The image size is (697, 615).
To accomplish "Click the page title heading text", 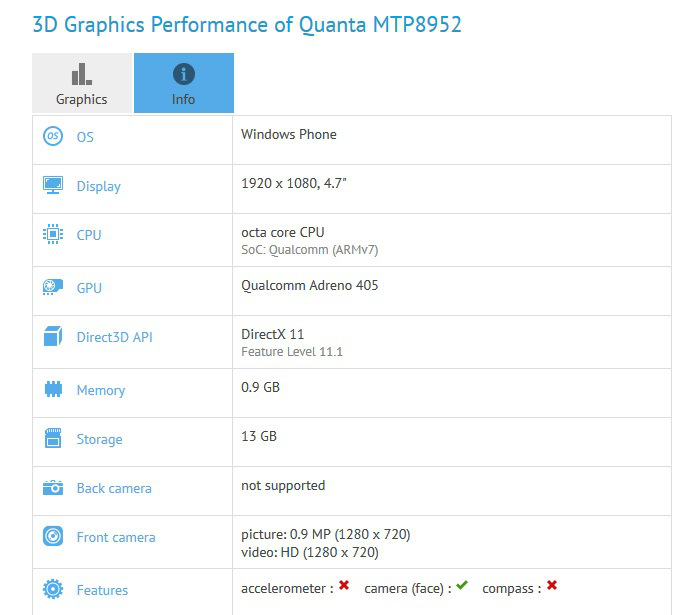I will click(x=247, y=25).
